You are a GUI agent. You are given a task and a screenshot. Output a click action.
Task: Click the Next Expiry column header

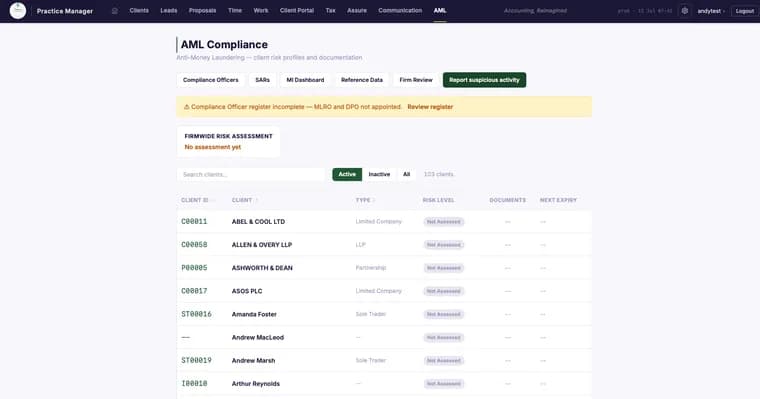[558, 200]
